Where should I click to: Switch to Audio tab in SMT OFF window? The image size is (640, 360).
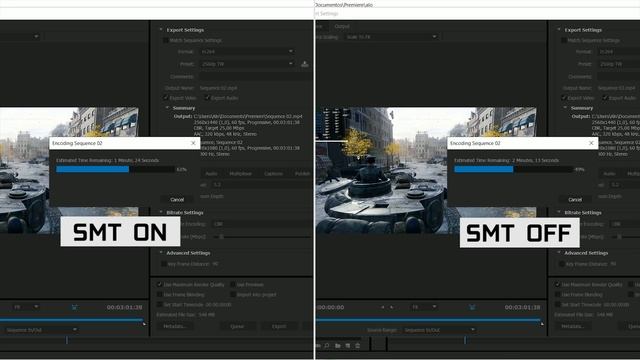tap(609, 173)
